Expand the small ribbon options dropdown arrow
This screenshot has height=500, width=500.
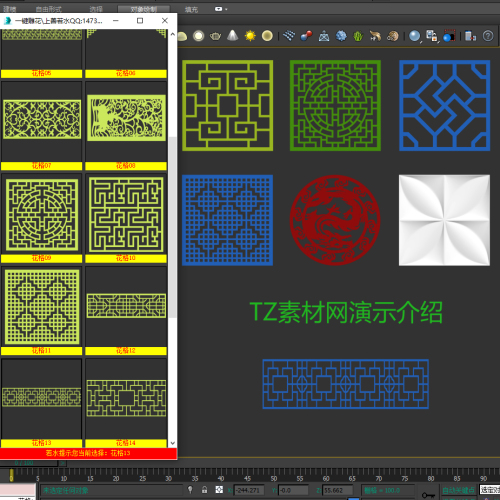coord(226,9)
